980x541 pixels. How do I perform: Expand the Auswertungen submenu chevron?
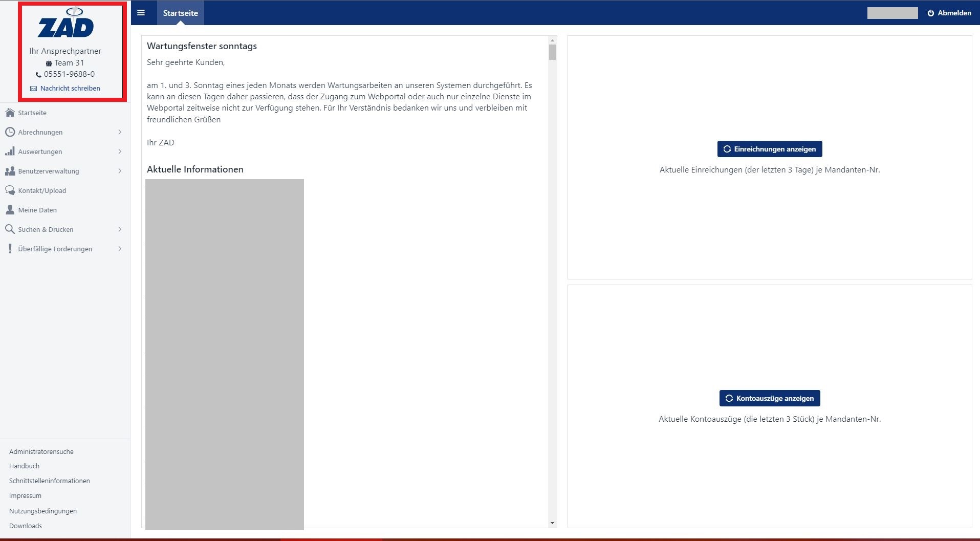click(x=120, y=152)
